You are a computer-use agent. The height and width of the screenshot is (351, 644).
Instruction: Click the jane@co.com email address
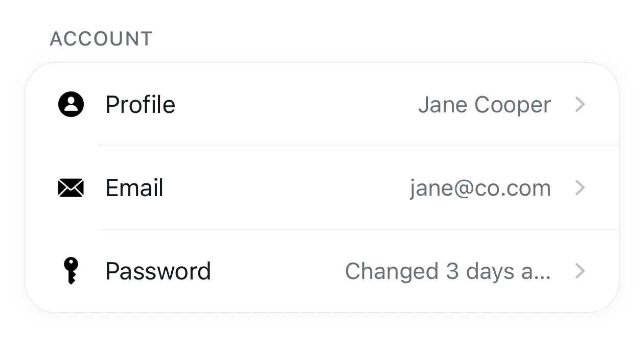tap(480, 189)
